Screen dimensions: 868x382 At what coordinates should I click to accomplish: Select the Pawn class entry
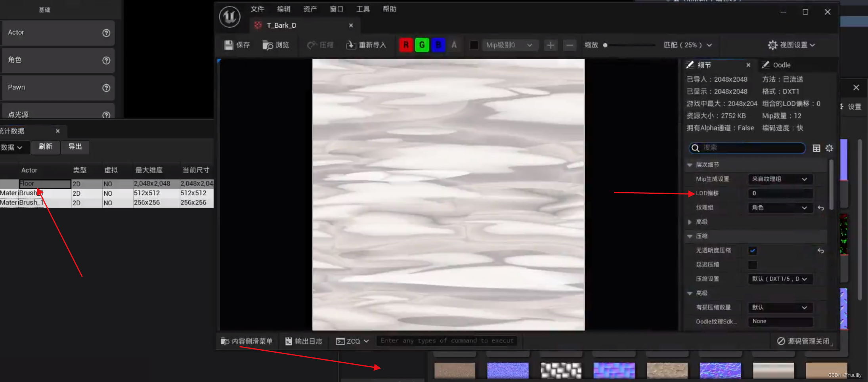click(x=58, y=88)
